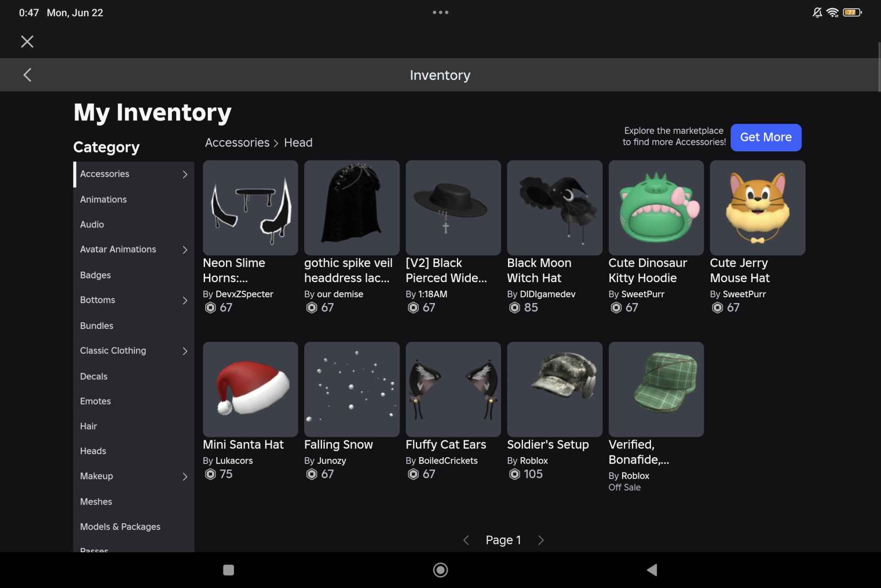The width and height of the screenshot is (881, 588).
Task: Click the Head breadcrumb link
Action: point(298,143)
